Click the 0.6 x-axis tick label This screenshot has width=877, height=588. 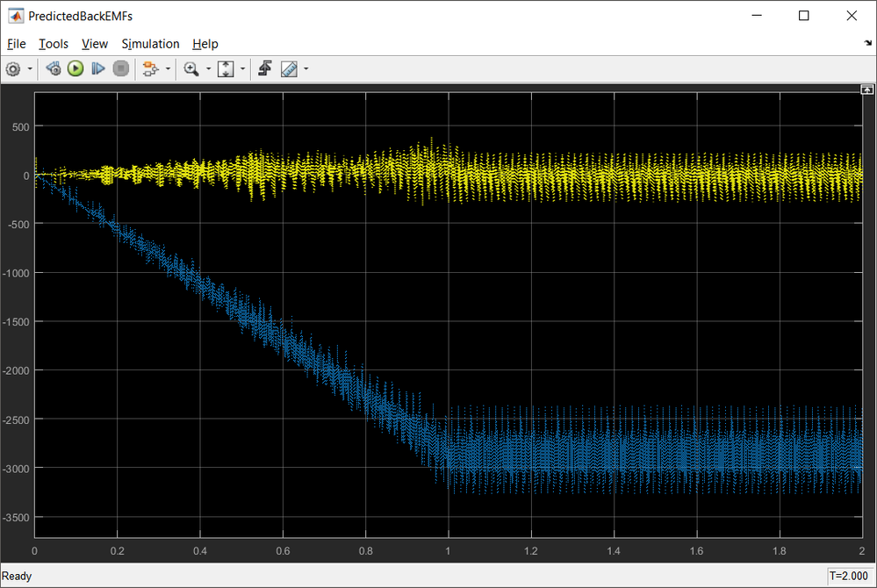(283, 551)
